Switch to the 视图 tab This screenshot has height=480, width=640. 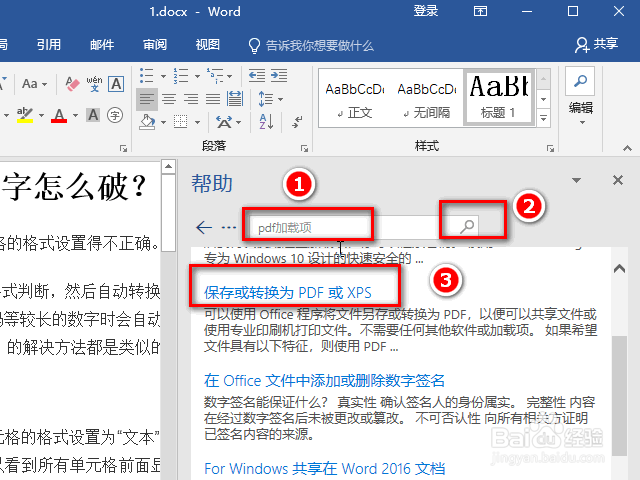208,44
